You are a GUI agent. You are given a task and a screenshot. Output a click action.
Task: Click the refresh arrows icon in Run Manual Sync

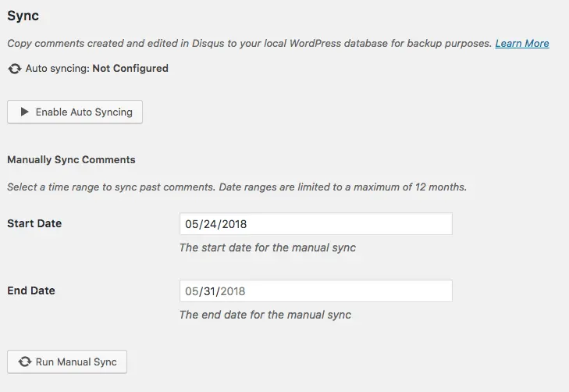point(25,362)
